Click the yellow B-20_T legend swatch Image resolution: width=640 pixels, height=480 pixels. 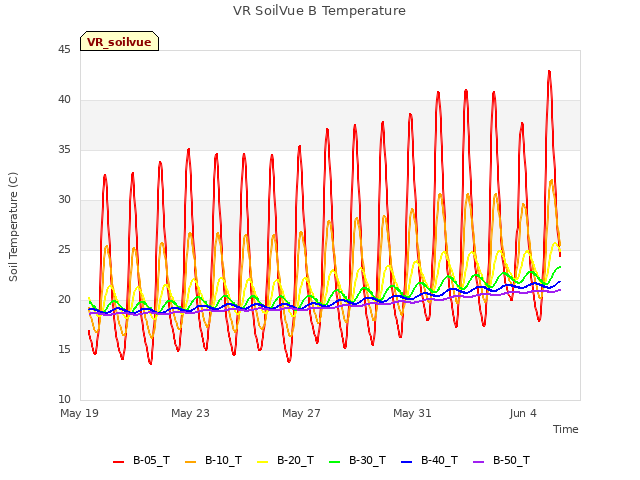point(263,462)
